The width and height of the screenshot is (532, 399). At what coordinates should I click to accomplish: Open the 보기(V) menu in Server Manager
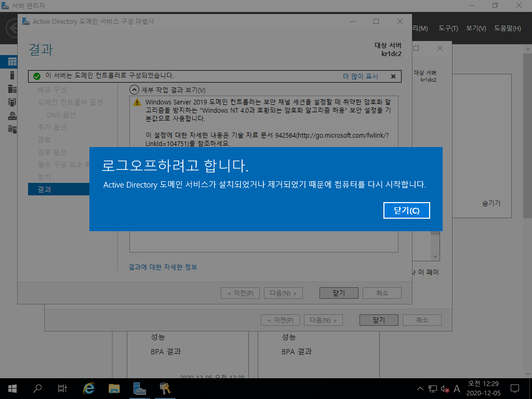[x=476, y=29]
